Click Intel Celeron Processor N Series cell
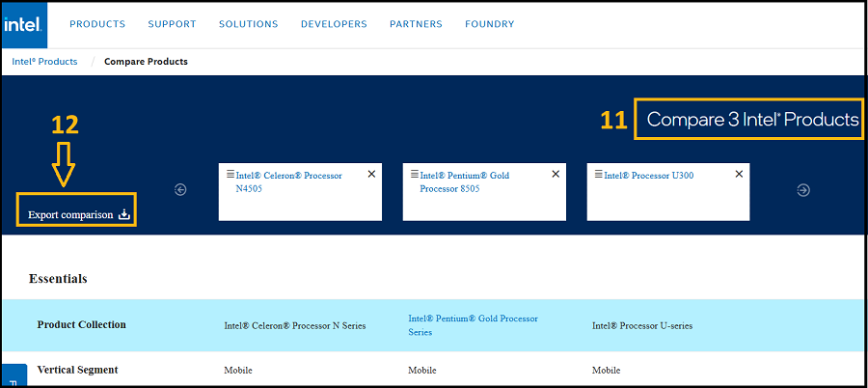This screenshot has width=868, height=388. coord(295,326)
